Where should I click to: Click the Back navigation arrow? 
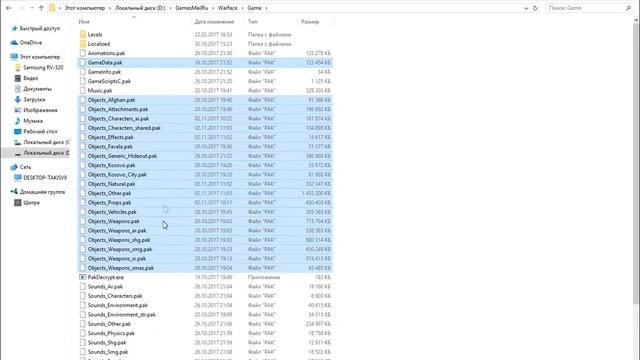[x=9, y=8]
